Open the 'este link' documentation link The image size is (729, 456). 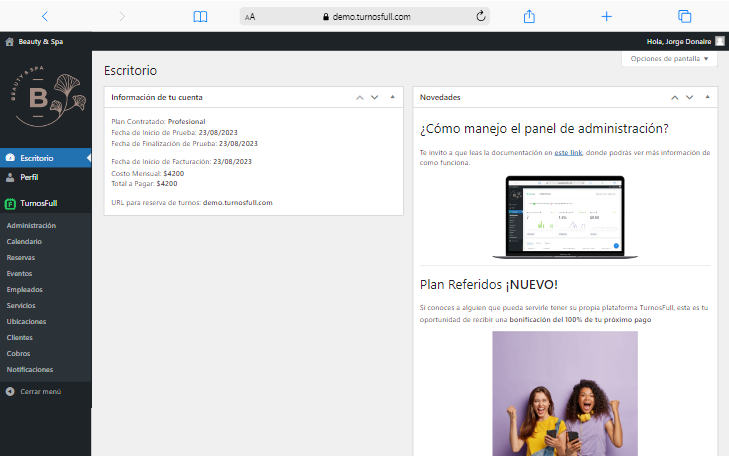point(568,152)
